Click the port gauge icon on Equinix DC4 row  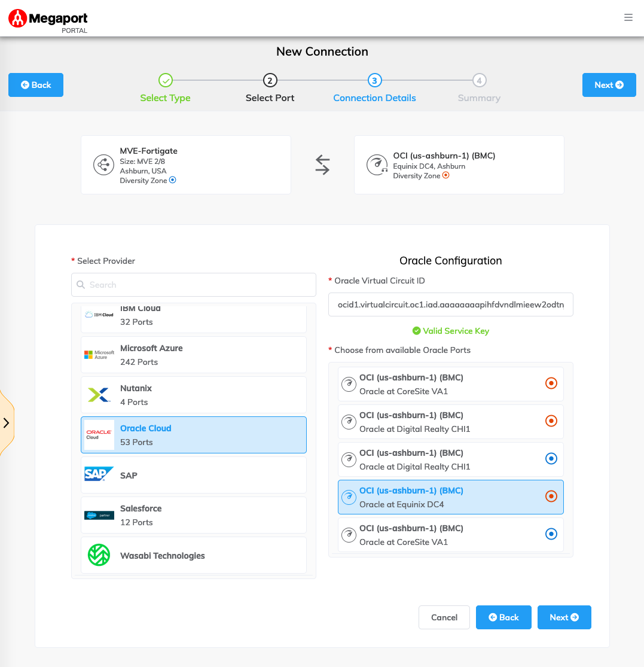[349, 497]
